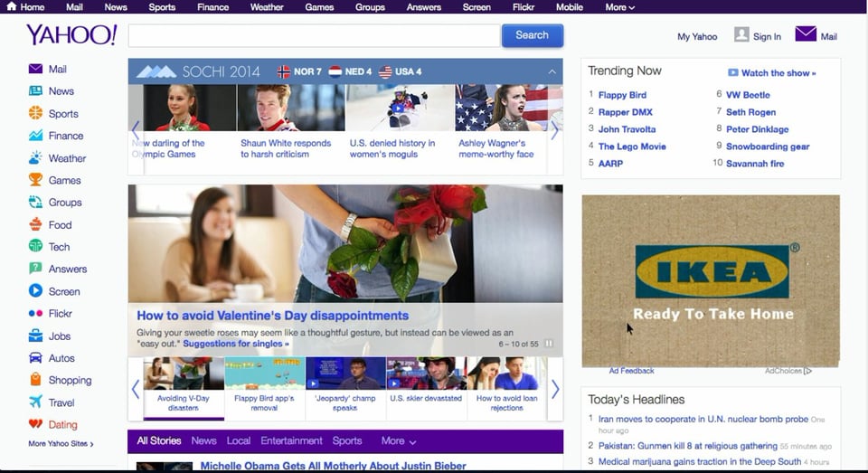This screenshot has height=473, width=868.
Task: Open the Autos car icon
Action: (35, 358)
